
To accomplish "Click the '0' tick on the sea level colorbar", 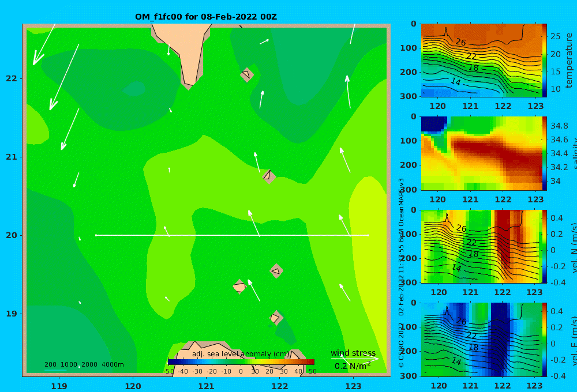I will tap(241, 371).
